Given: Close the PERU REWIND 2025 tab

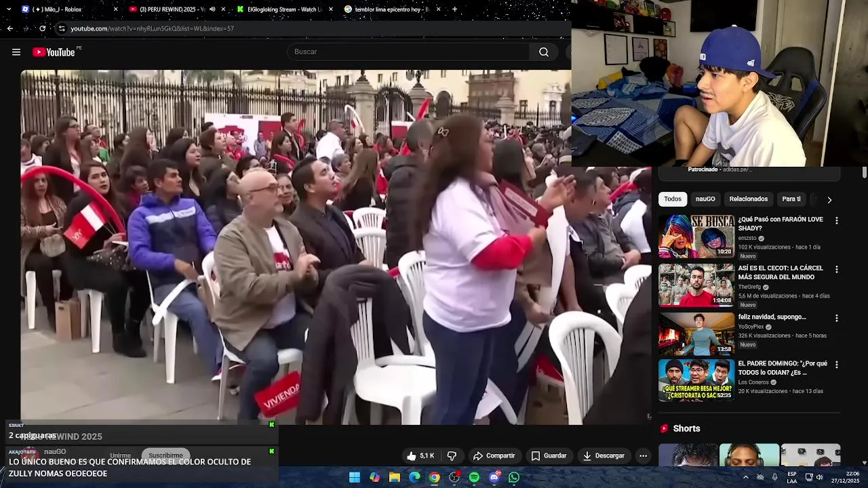Looking at the screenshot, I should click(x=222, y=9).
